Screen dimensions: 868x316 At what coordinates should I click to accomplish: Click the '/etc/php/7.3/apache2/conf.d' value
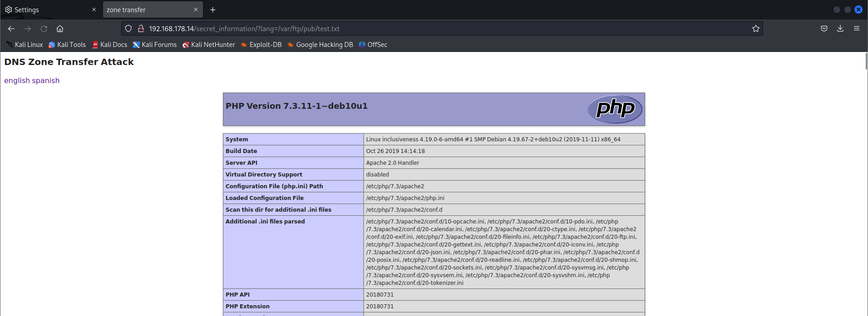[x=404, y=210]
